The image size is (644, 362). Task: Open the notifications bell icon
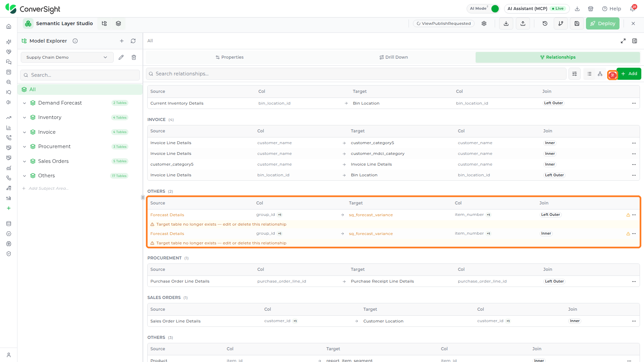click(633, 9)
